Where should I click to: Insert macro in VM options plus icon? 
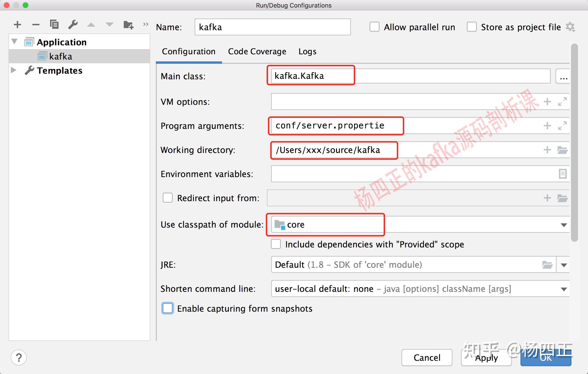(547, 102)
